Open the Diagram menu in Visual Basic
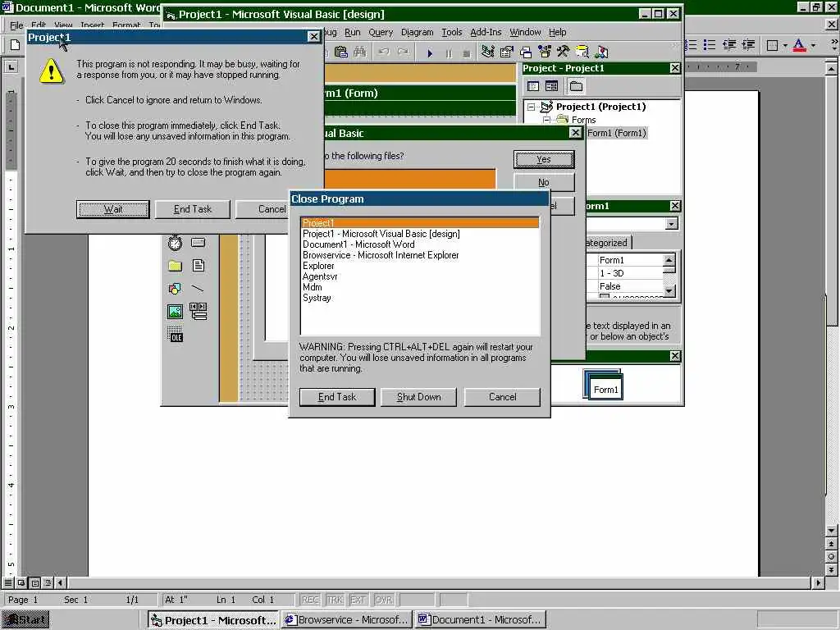 (x=417, y=32)
